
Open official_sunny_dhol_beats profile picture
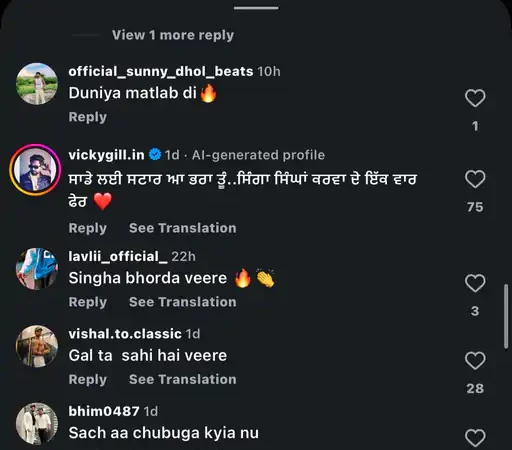(x=37, y=84)
